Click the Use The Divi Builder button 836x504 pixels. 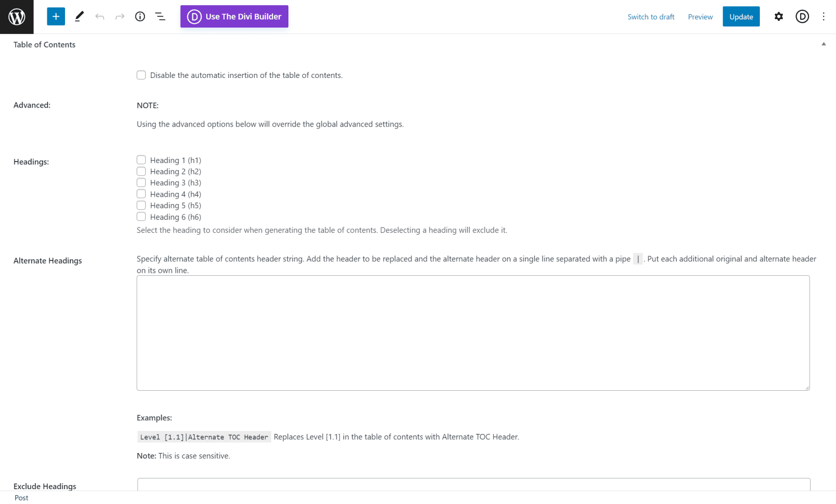pyautogui.click(x=234, y=16)
